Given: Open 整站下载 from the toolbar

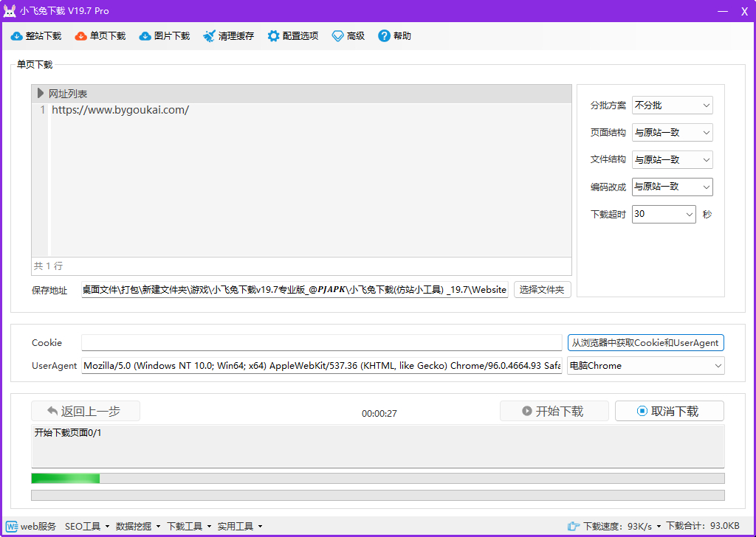Looking at the screenshot, I should pos(36,36).
